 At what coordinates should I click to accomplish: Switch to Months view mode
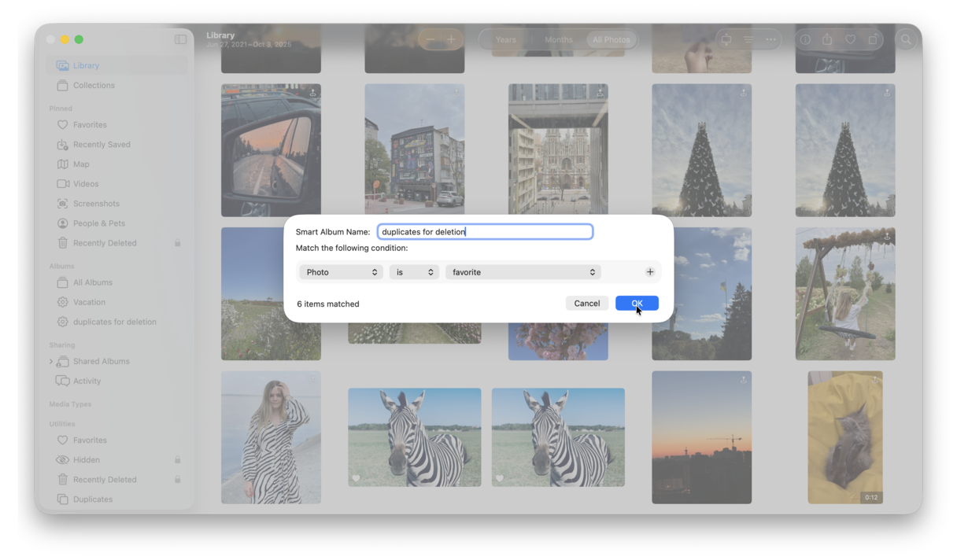click(558, 39)
